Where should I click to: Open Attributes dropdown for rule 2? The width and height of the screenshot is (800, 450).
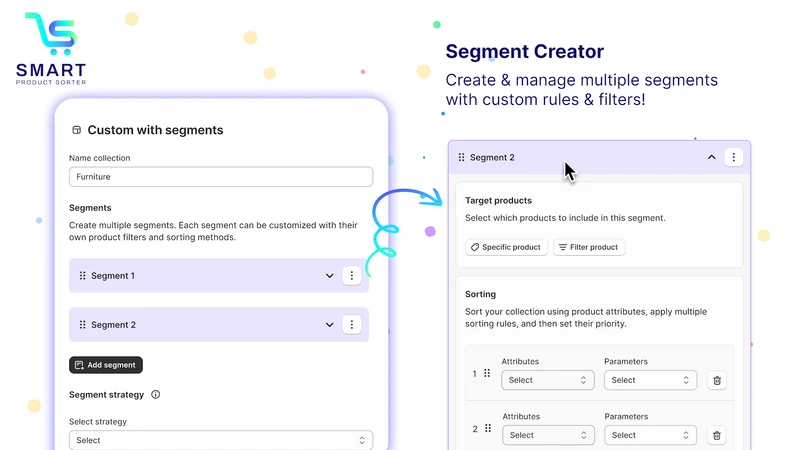click(548, 435)
